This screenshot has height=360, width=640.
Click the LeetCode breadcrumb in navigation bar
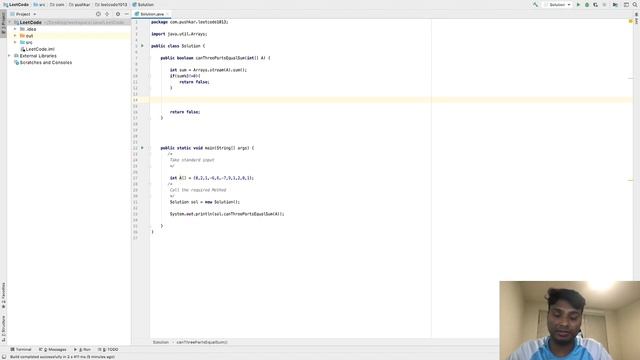coord(16,4)
